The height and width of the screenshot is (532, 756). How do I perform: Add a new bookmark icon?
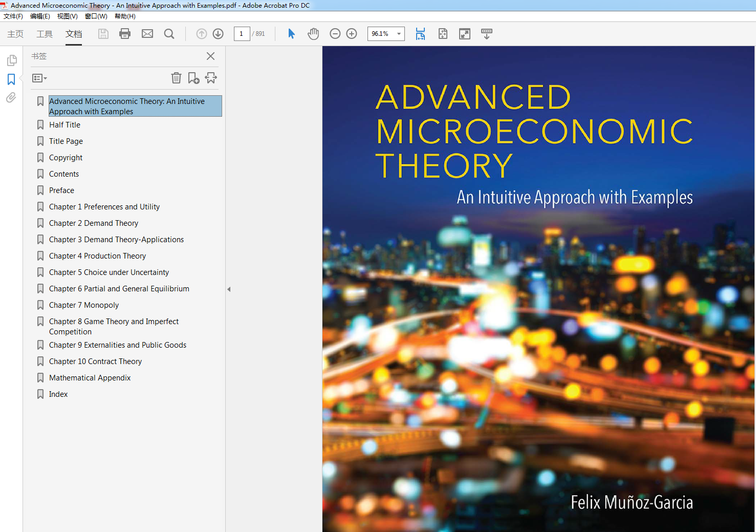(x=193, y=78)
